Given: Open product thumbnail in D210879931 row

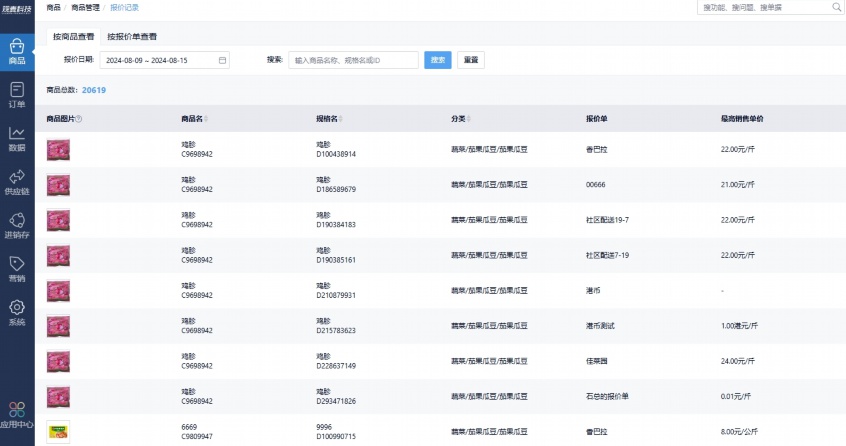Looking at the screenshot, I should 58,291.
